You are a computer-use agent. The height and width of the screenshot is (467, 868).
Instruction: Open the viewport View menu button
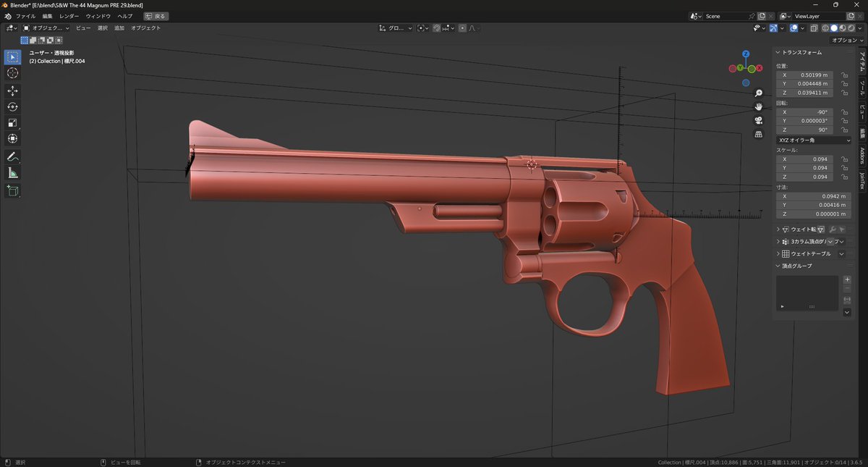point(83,28)
